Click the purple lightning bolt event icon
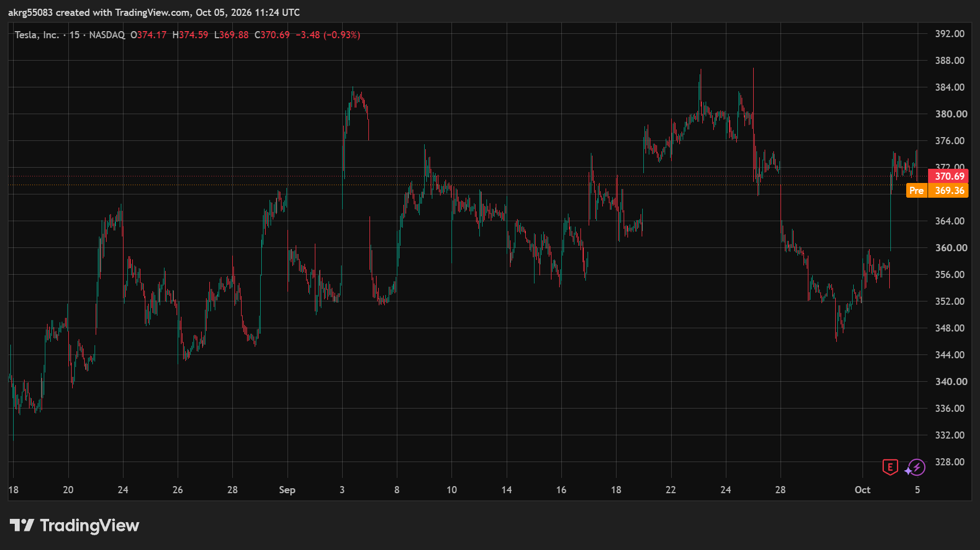Viewport: 980px width, 550px height. (916, 468)
